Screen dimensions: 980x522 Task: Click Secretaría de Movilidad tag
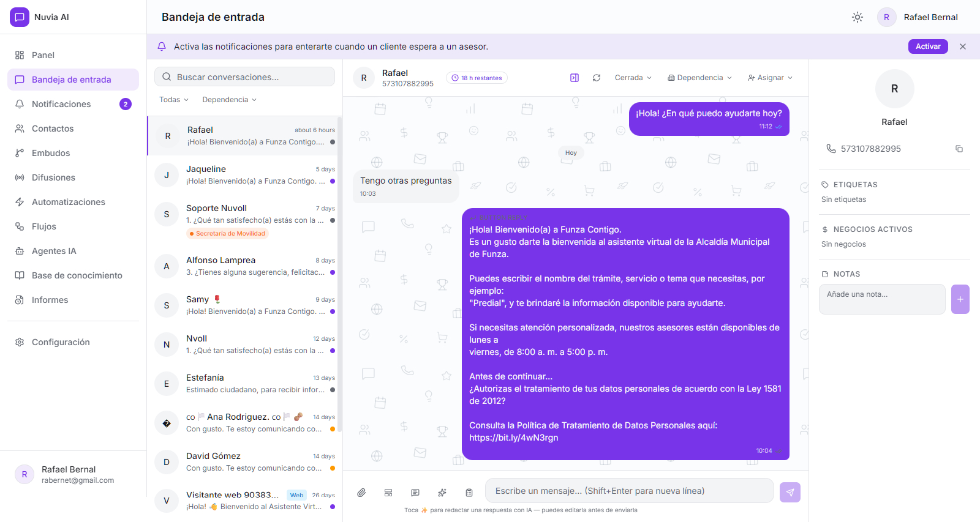click(x=227, y=234)
